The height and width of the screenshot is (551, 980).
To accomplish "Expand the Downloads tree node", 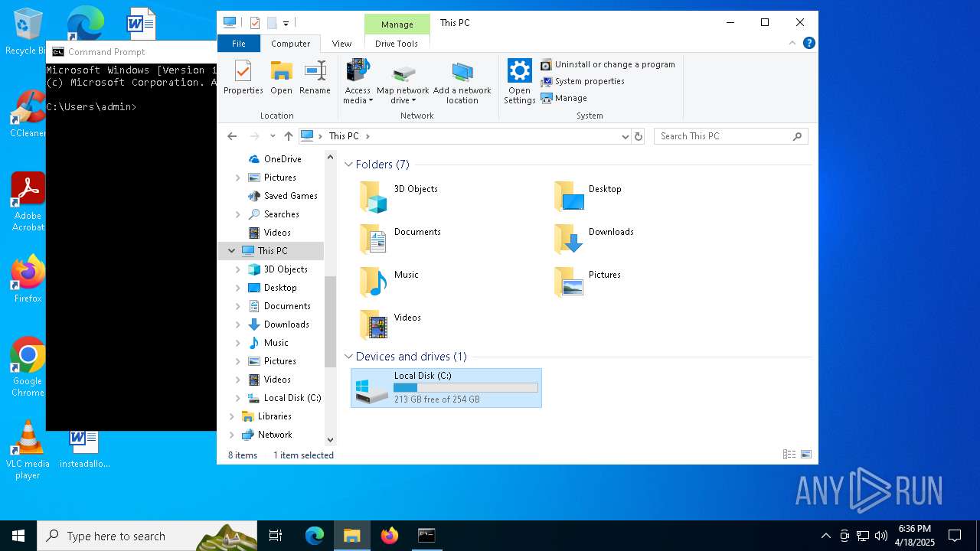I will (238, 324).
